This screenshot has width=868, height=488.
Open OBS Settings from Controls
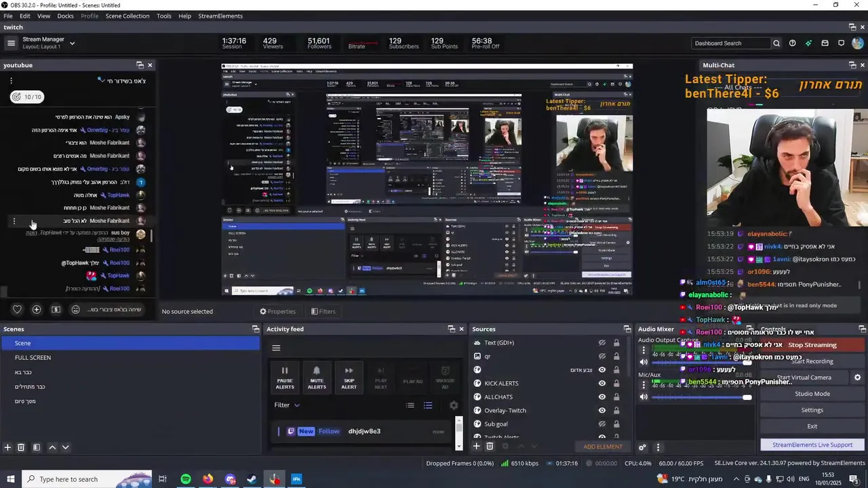point(812,410)
